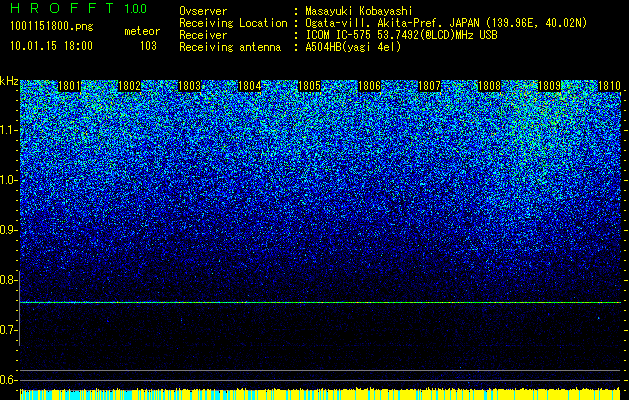Click the date stamp 10.01.15 18:00
629x400 pixels.
point(51,46)
